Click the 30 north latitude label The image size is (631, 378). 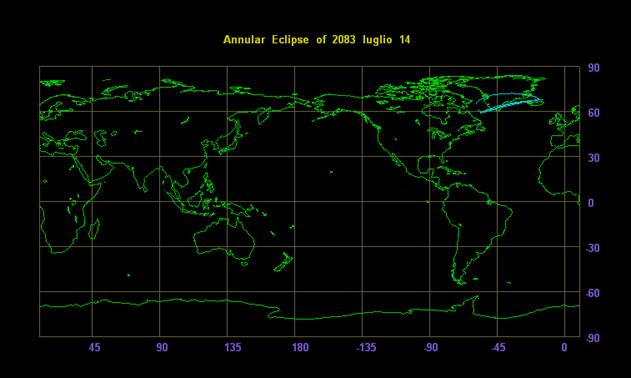pyautogui.click(x=593, y=158)
